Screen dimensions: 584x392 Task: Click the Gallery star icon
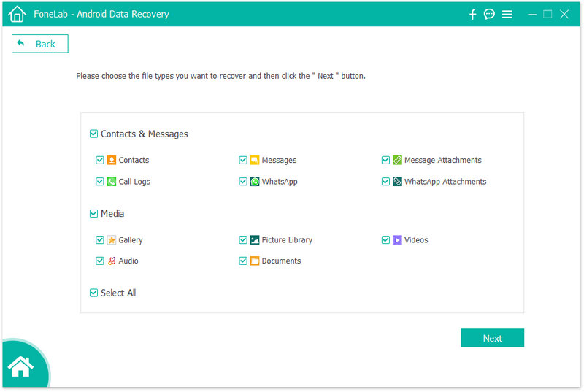pyautogui.click(x=112, y=240)
